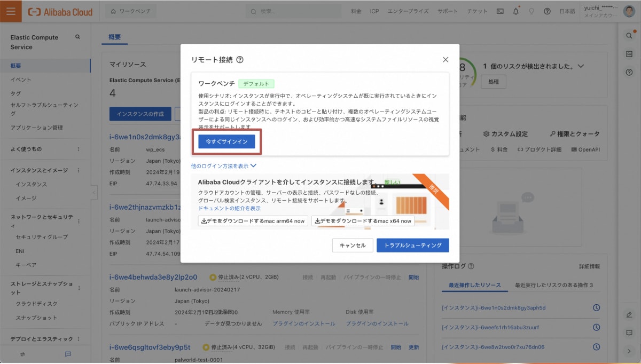Open the CloudShell terminal icon
The height and width of the screenshot is (364, 641).
[x=499, y=11]
